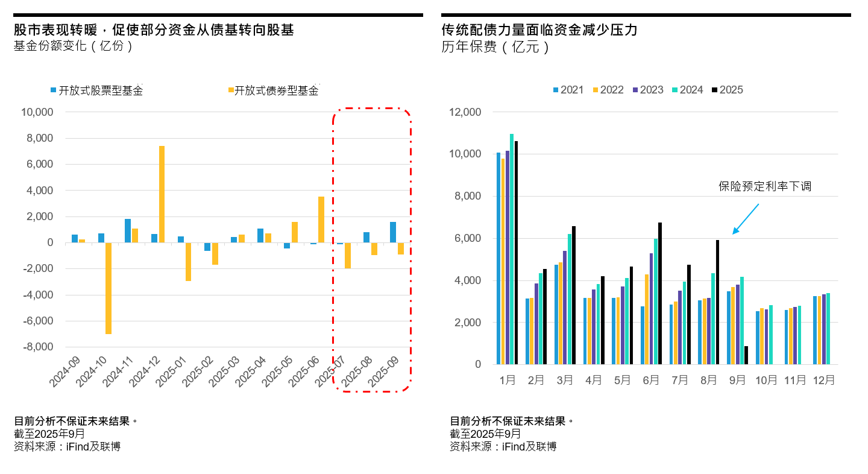Click the 12月 x-axis label
Image resolution: width=868 pixels, height=474 pixels.
(x=824, y=381)
